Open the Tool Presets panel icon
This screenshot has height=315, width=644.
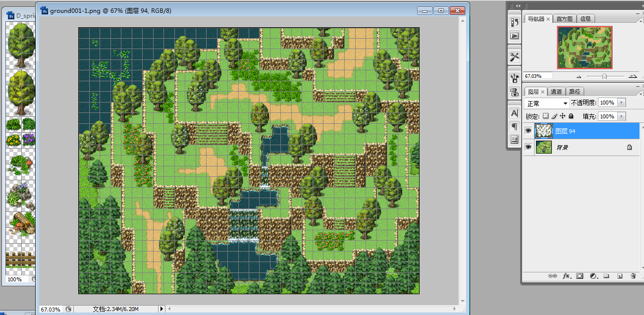coord(515,57)
